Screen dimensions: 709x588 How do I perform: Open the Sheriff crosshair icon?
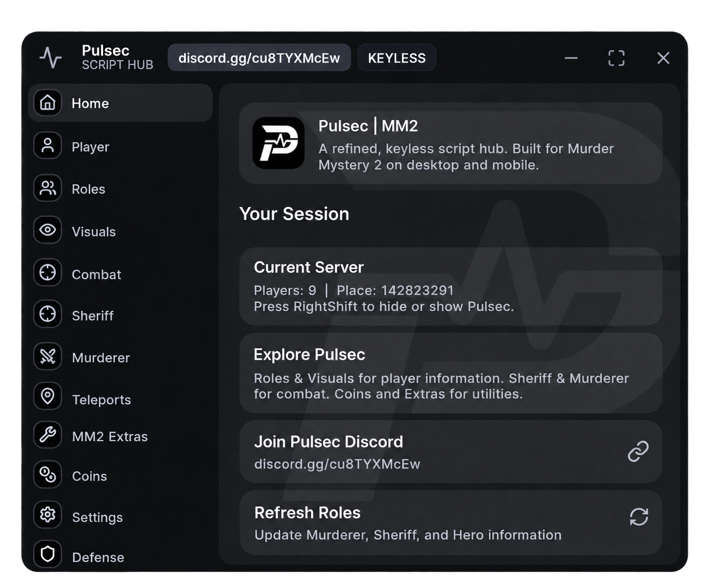(48, 314)
